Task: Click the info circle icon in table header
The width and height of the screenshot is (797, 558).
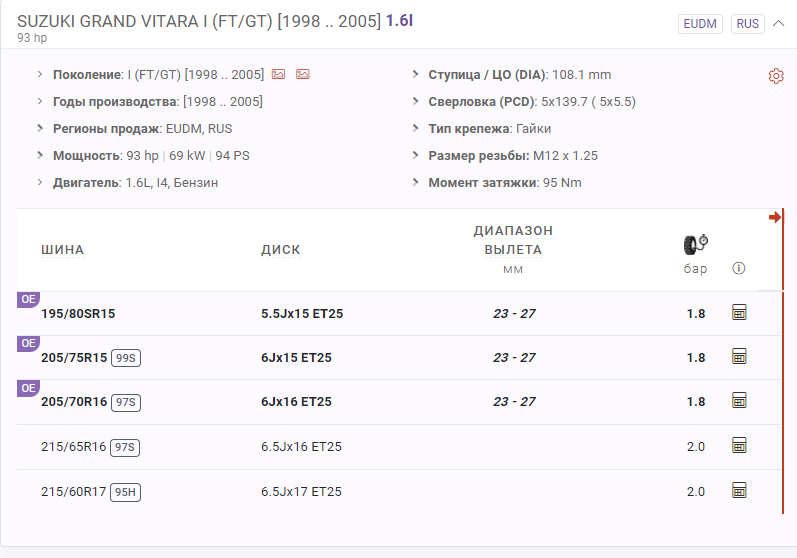Action: tap(739, 268)
